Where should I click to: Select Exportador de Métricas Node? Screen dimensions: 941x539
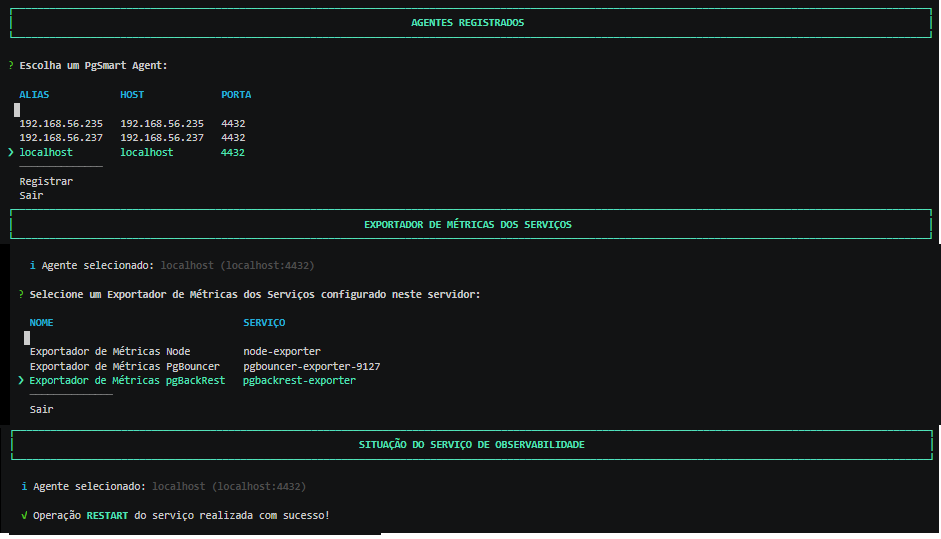(x=110, y=352)
